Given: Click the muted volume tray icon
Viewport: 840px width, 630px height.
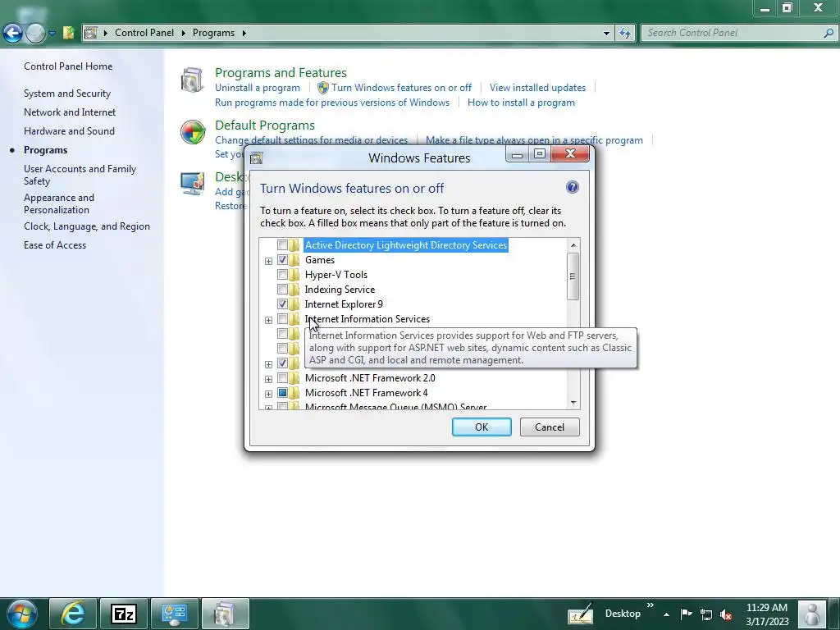Looking at the screenshot, I should click(x=726, y=614).
